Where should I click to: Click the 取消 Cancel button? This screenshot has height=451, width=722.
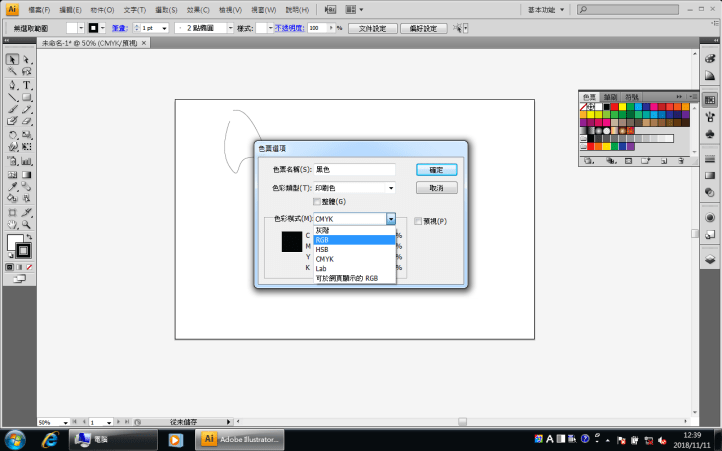click(436, 187)
